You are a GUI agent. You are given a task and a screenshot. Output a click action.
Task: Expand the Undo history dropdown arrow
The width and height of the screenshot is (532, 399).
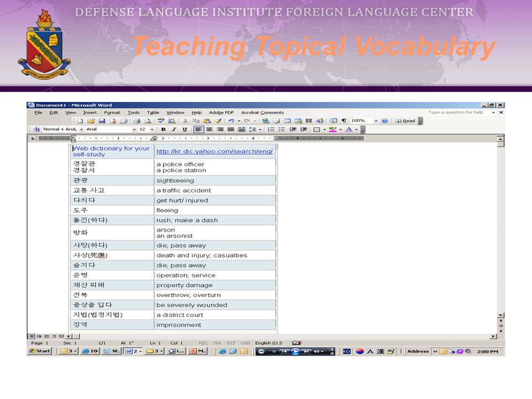[x=239, y=121]
